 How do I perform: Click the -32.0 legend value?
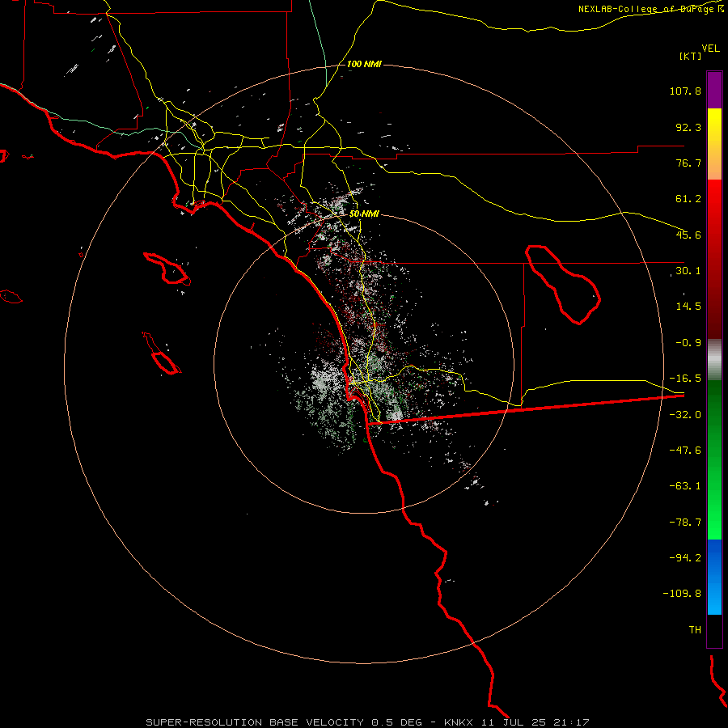pos(685,415)
